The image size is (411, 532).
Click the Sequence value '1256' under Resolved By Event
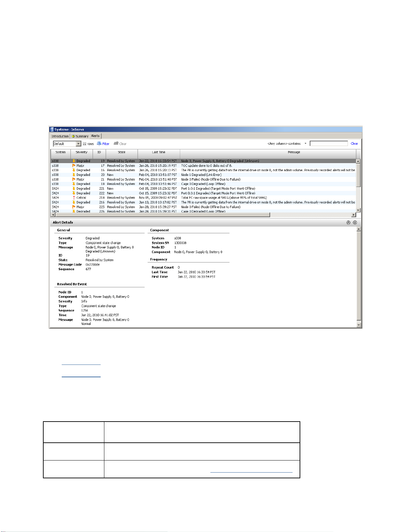pos(85,310)
